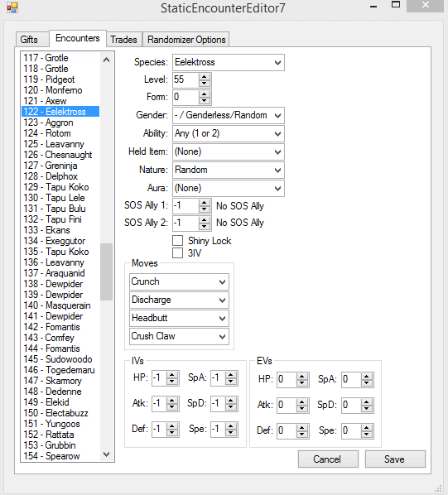Viewport: 448px width, 495px height.
Task: Increase the Atk EV spinner
Action: pyautogui.click(x=302, y=402)
